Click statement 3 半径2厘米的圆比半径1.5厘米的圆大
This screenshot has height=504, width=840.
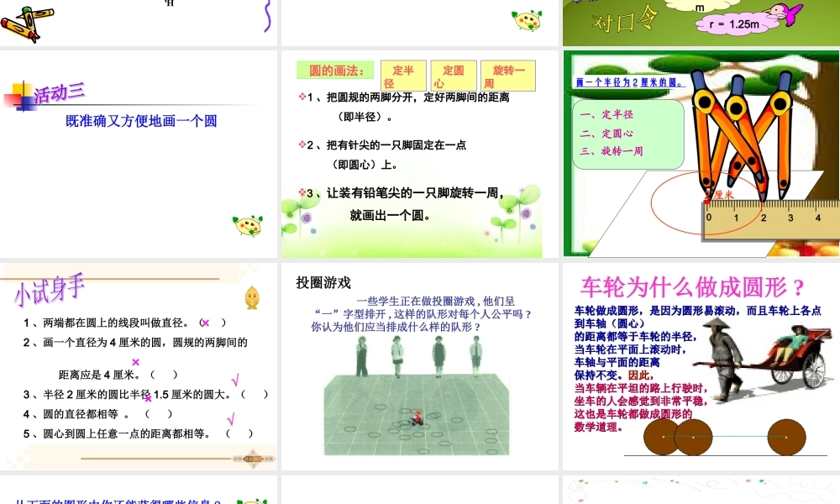click(x=127, y=395)
